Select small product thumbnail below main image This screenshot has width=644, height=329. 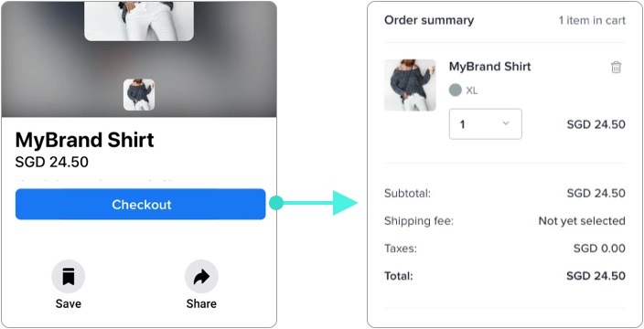139,95
